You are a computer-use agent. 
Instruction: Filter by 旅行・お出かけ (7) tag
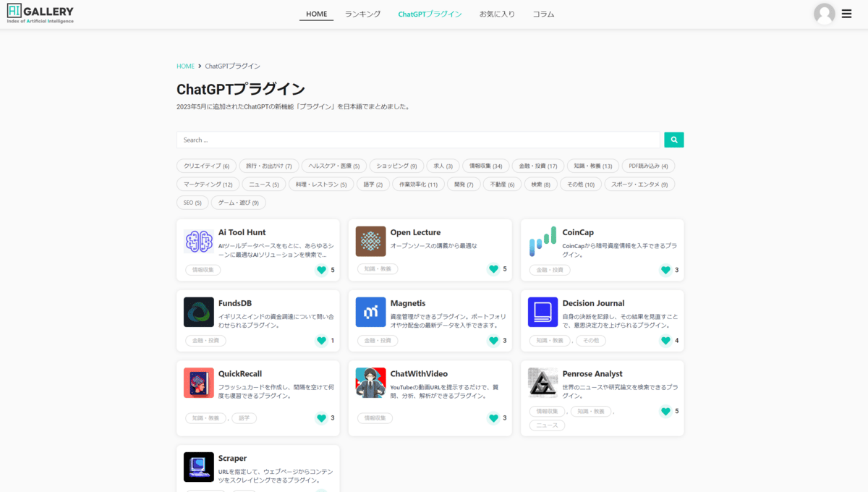(268, 166)
